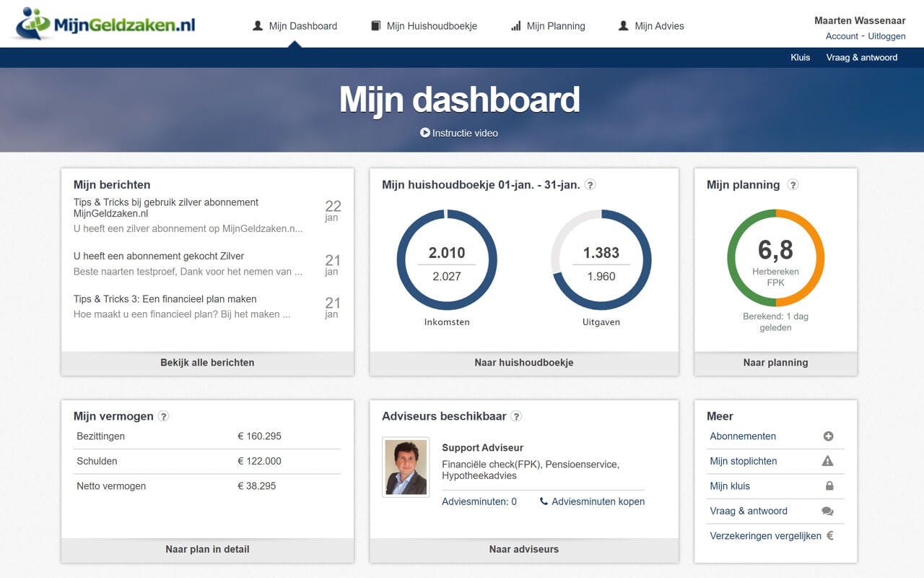Screen dimensions: 924x578
Task: Open Naar adviseurs
Action: tap(523, 549)
